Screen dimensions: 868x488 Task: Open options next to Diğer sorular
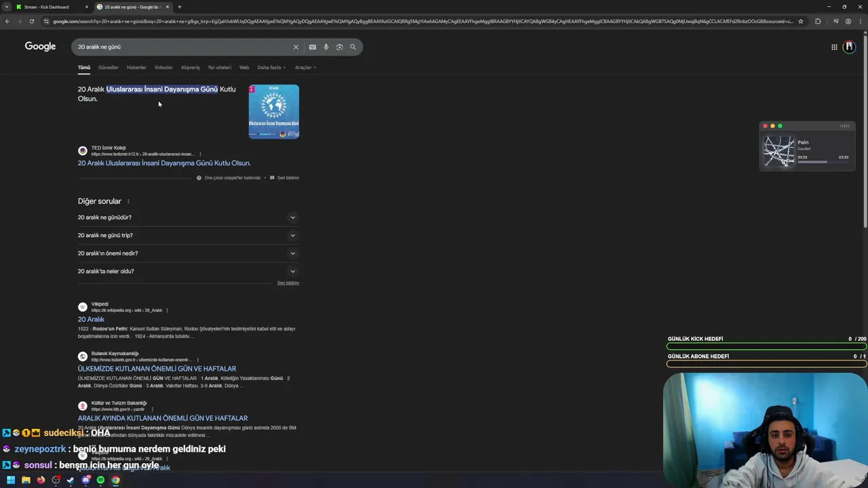point(128,201)
